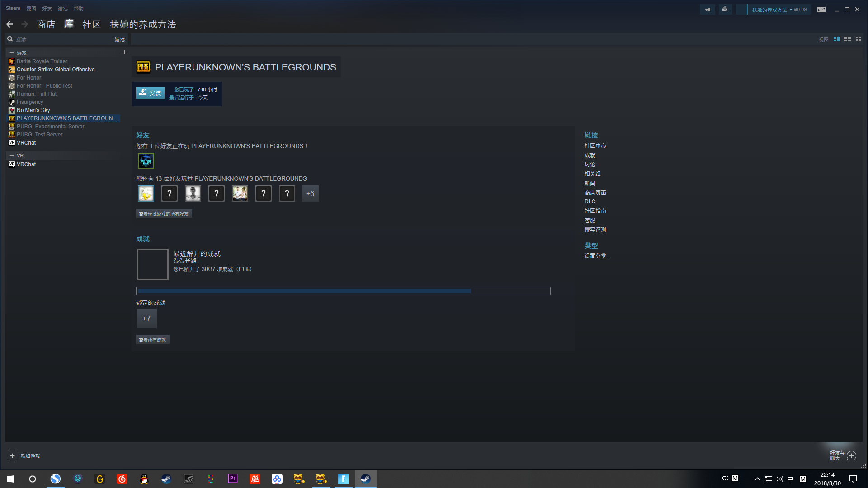Collapse the VR category in the library list
This screenshot has width=868, height=488.
[12, 155]
